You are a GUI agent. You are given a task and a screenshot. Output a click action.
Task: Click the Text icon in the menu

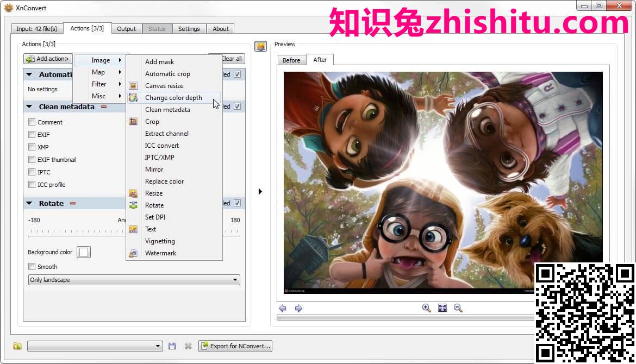click(x=133, y=229)
